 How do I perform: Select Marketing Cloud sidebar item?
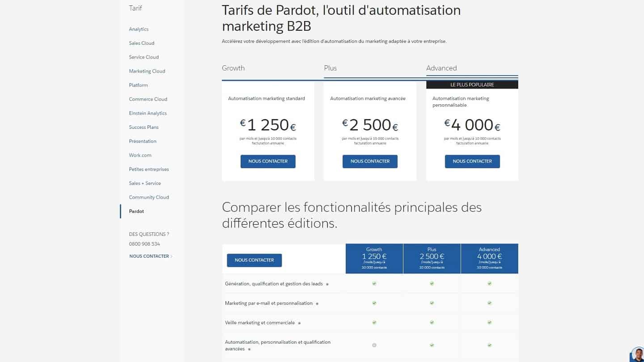147,71
